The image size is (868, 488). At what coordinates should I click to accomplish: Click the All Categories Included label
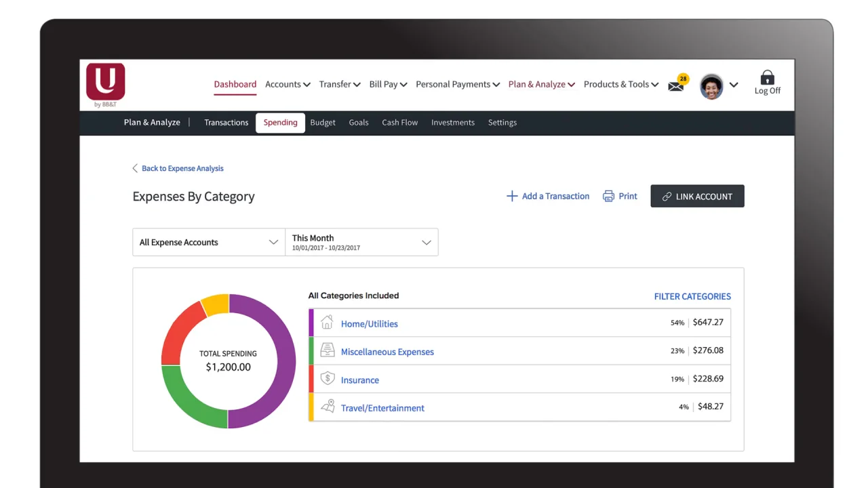coord(353,296)
